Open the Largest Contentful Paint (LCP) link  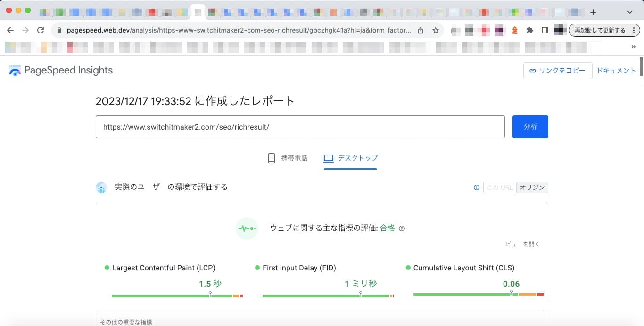point(164,268)
